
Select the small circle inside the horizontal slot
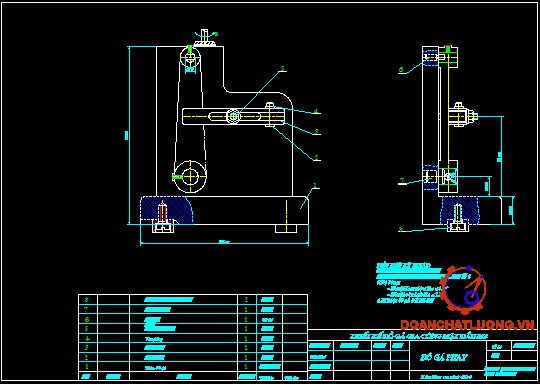(233, 116)
